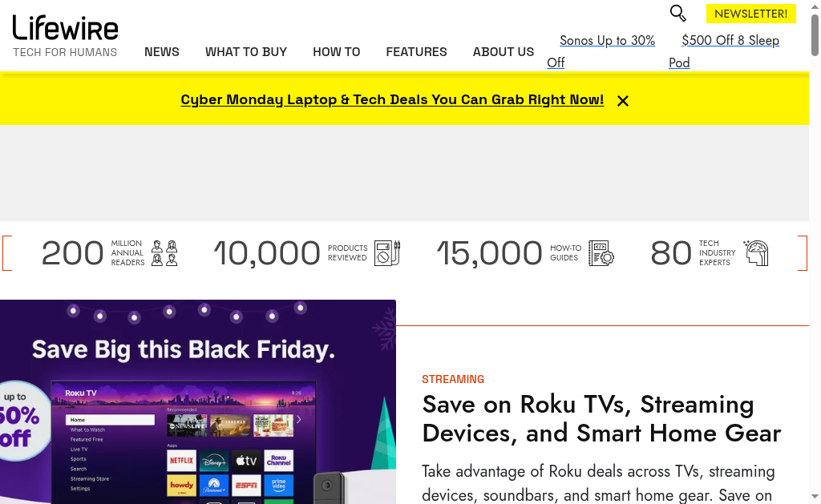Open $500 Off 8 Sleep Pod link
Screen dimensions: 821x504
pyautogui.click(x=730, y=41)
